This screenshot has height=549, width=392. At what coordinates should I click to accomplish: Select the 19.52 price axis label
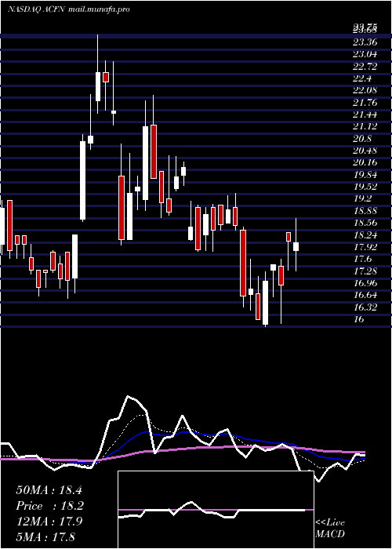[x=365, y=187]
